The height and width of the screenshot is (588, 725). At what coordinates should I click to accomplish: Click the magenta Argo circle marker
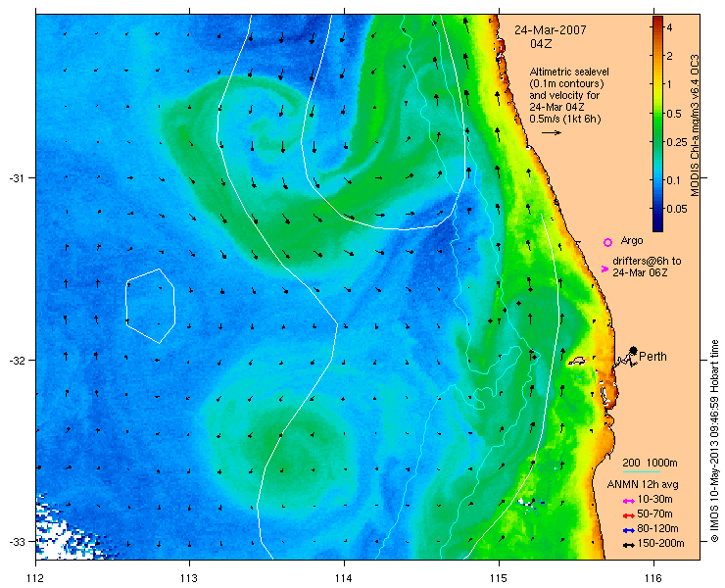(x=607, y=242)
